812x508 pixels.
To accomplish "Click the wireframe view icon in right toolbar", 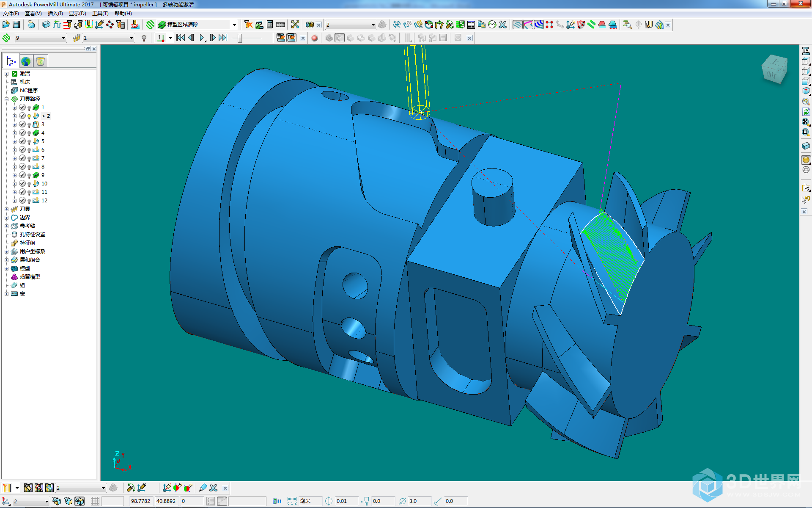I will tap(806, 170).
